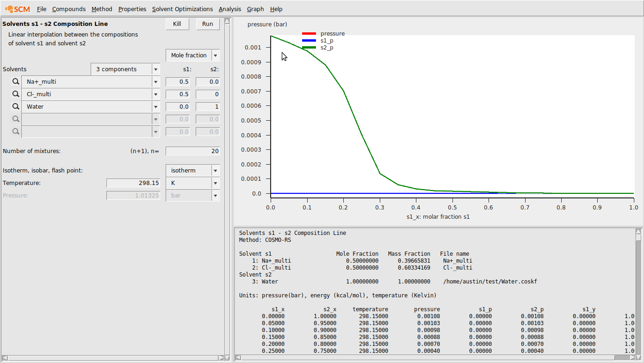The width and height of the screenshot is (644, 363).
Task: Open the Method menu
Action: [102, 9]
